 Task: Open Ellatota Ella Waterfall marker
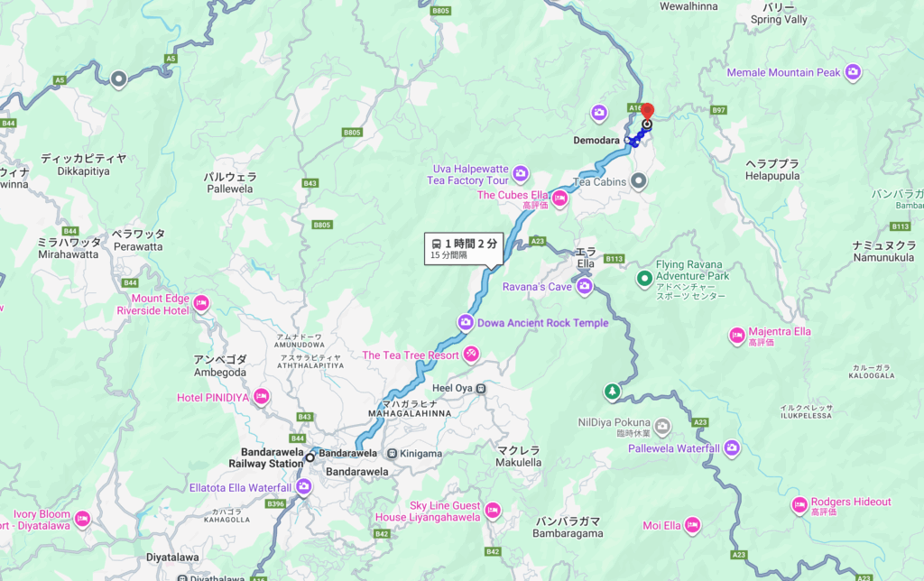(303, 486)
